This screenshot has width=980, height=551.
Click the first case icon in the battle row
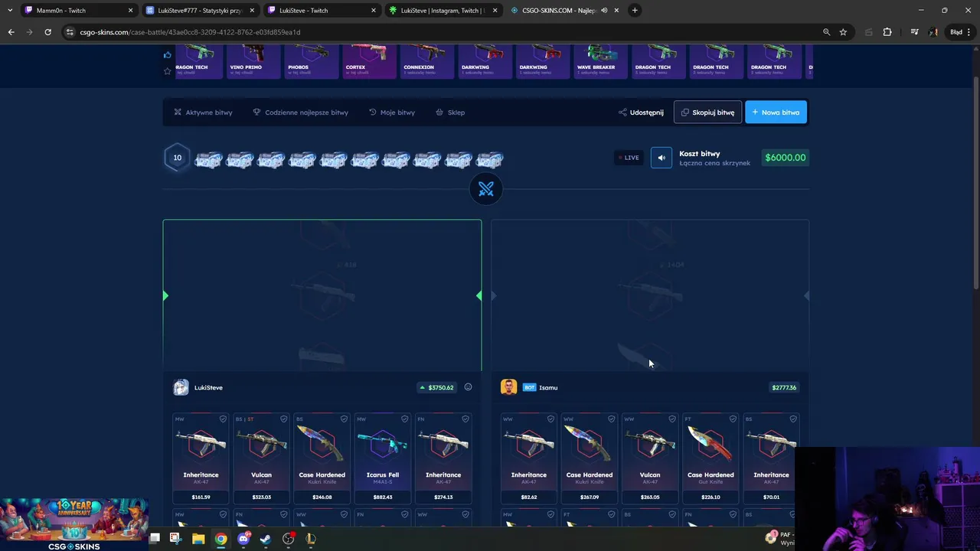pos(208,159)
